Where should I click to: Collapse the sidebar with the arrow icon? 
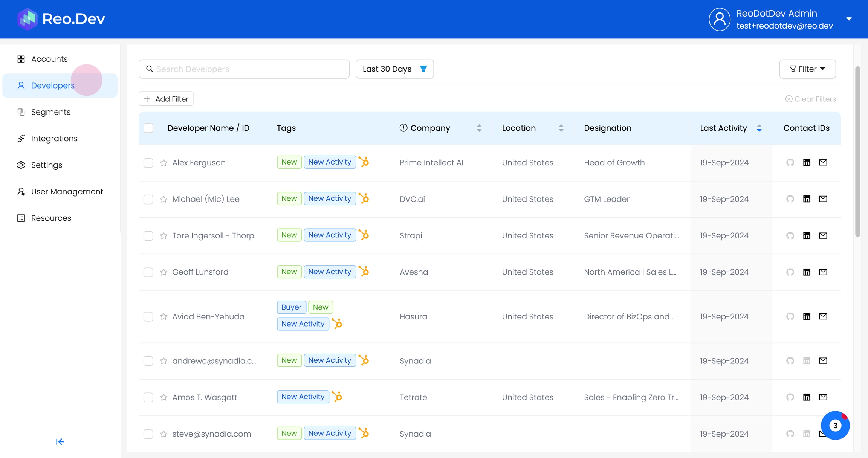[60, 441]
